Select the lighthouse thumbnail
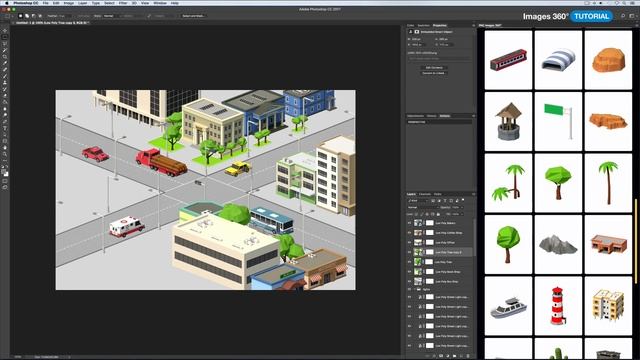Viewport: 640px width, 360px height. click(x=558, y=306)
